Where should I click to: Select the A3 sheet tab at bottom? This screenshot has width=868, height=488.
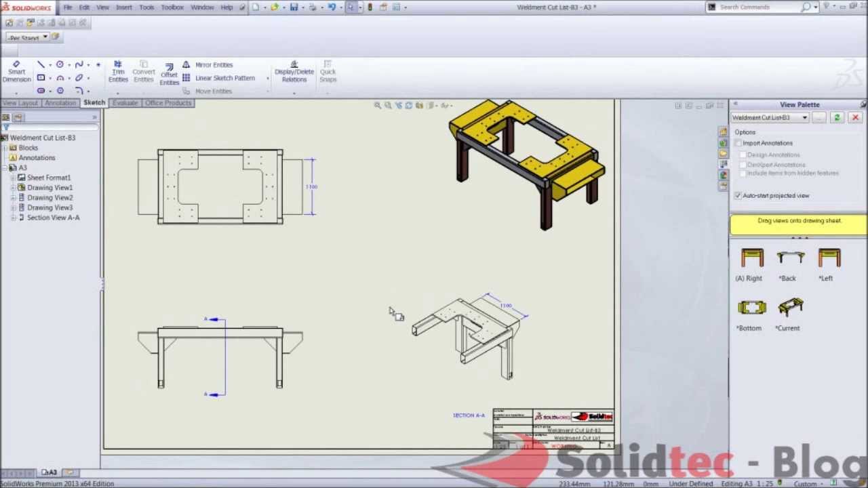tap(49, 472)
